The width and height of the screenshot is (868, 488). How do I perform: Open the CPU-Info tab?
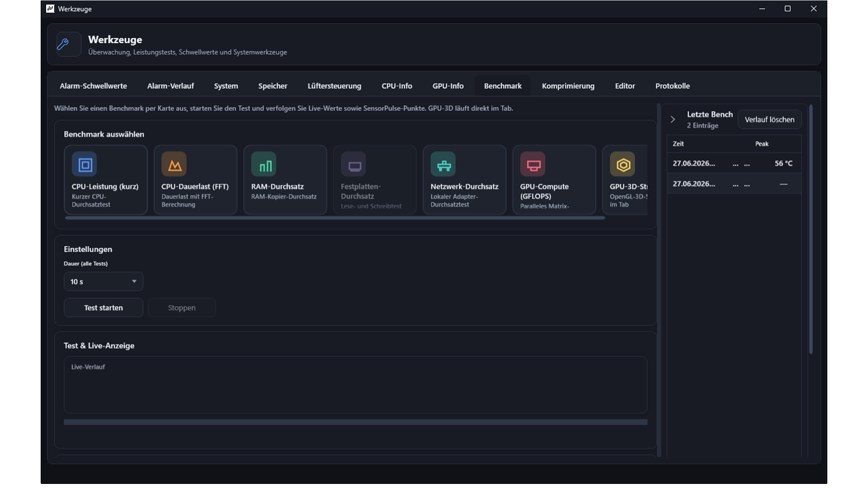tap(397, 86)
